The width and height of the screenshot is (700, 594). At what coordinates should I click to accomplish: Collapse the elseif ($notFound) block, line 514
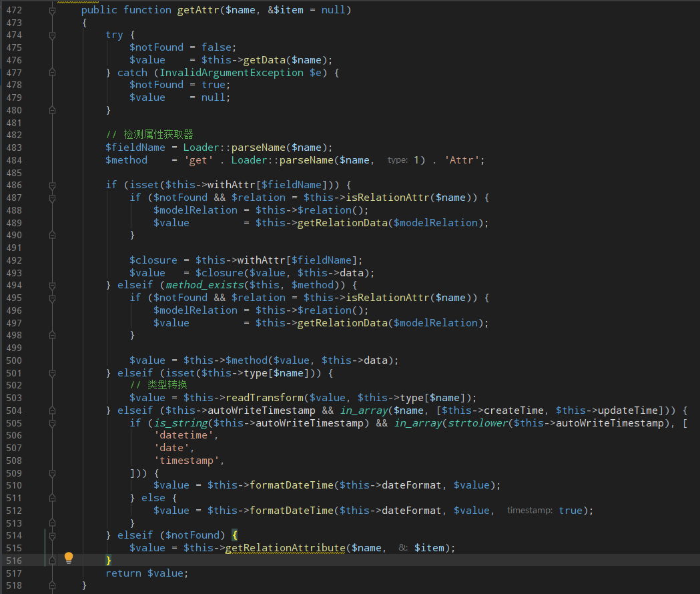(x=52, y=535)
